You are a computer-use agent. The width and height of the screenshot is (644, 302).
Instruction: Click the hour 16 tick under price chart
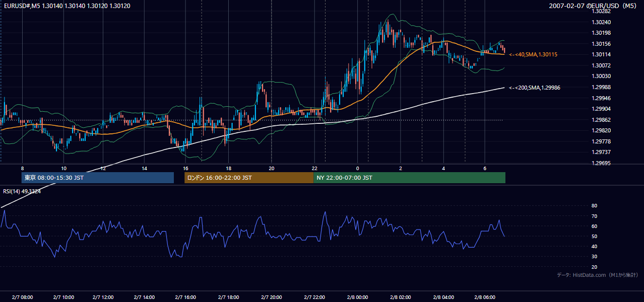[185, 168]
